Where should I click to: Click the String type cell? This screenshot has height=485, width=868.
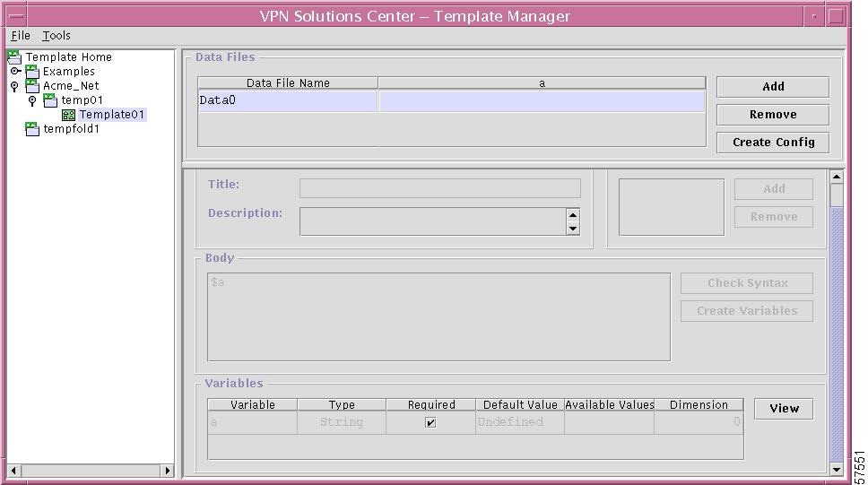coord(342,422)
